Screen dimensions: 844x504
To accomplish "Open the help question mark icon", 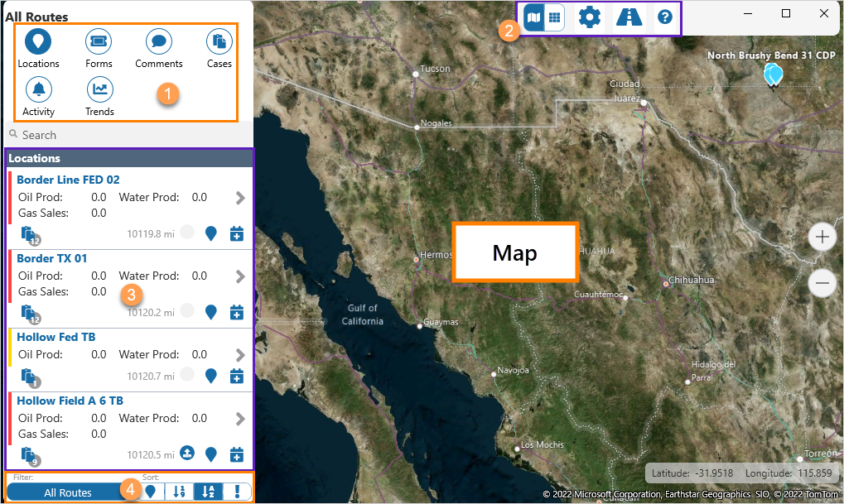I will tap(665, 17).
